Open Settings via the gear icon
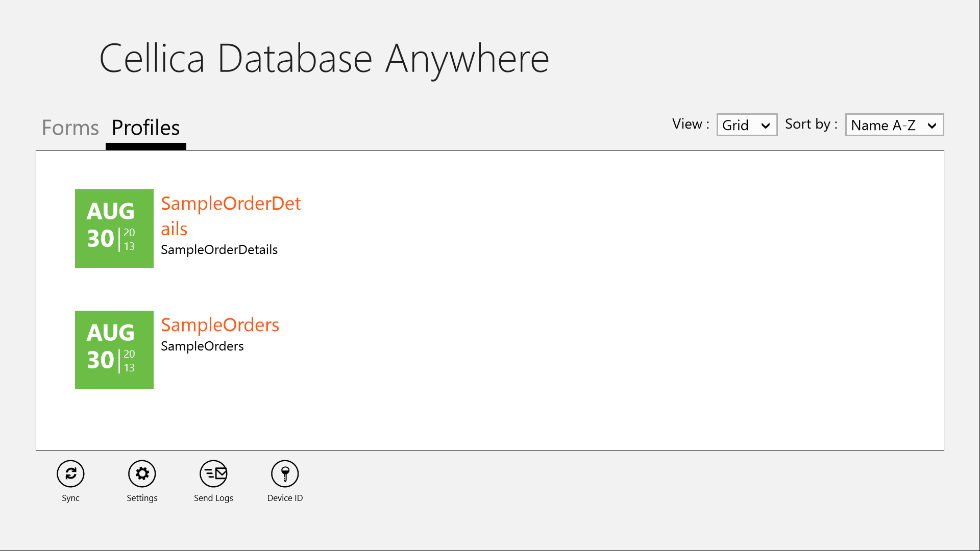The width and height of the screenshot is (980, 551). click(x=142, y=473)
